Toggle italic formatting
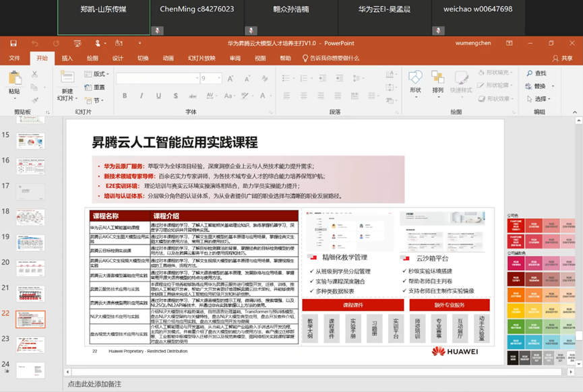Screen dimensions: 583x392 [x=142, y=96]
